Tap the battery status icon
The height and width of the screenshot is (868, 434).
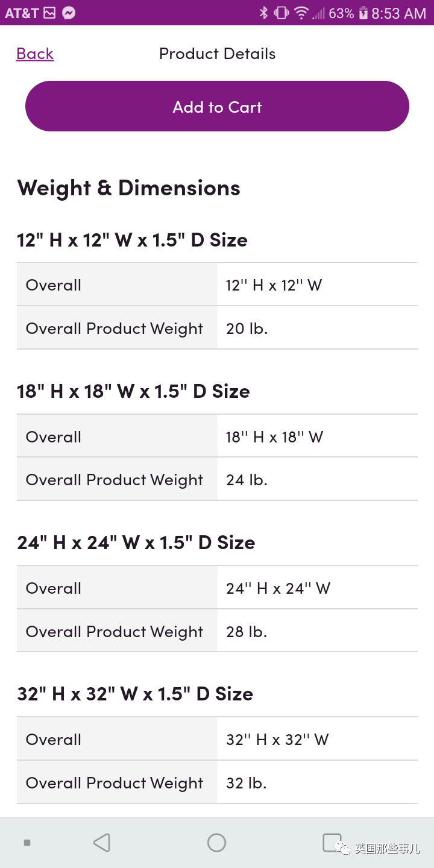coord(363,13)
